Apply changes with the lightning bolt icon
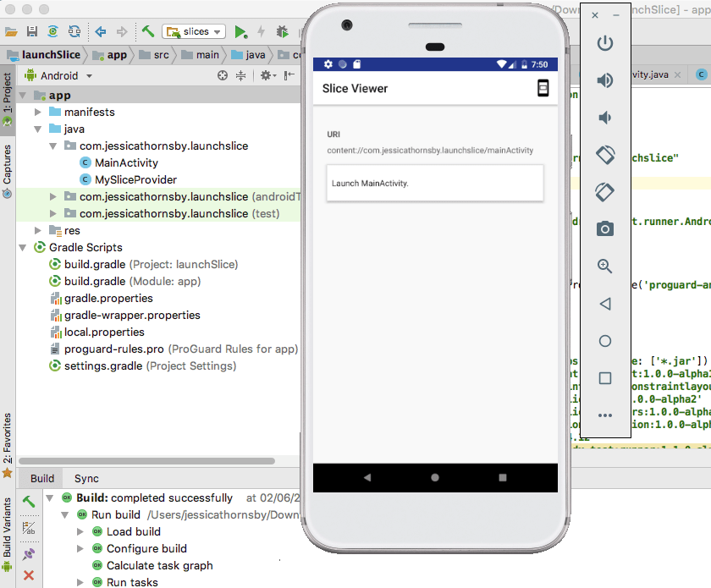Screen dimensions: 711x588 262,31
